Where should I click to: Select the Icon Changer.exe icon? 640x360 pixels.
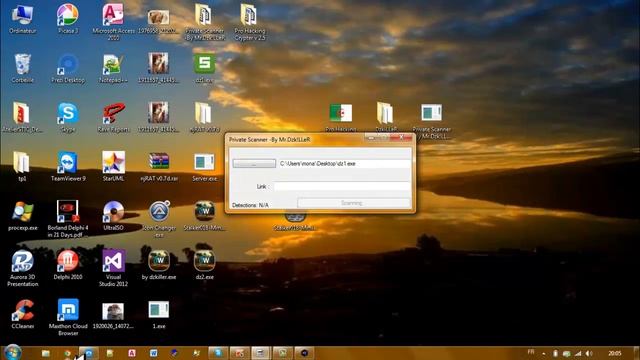[x=159, y=218]
